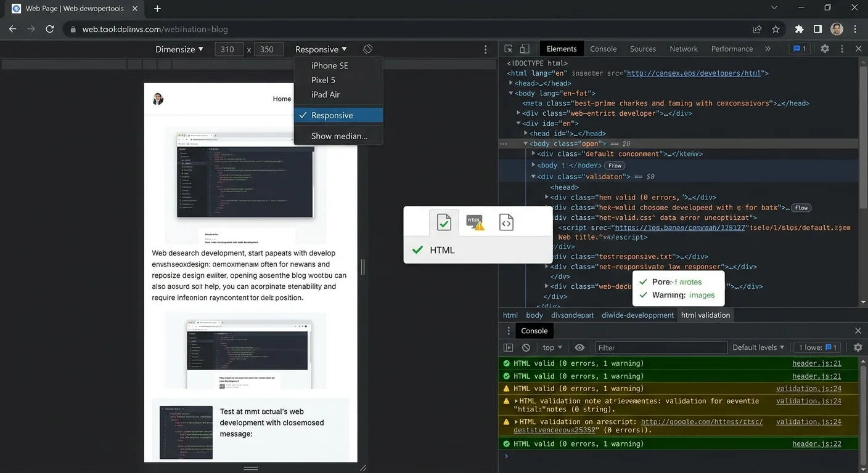The height and width of the screenshot is (473, 868).
Task: Open the extensions puzzle icon
Action: pyautogui.click(x=800, y=29)
